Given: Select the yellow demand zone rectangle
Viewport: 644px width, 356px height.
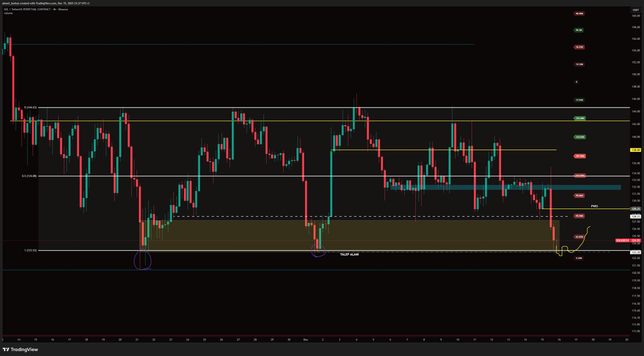Looking at the screenshot, I should point(350,235).
